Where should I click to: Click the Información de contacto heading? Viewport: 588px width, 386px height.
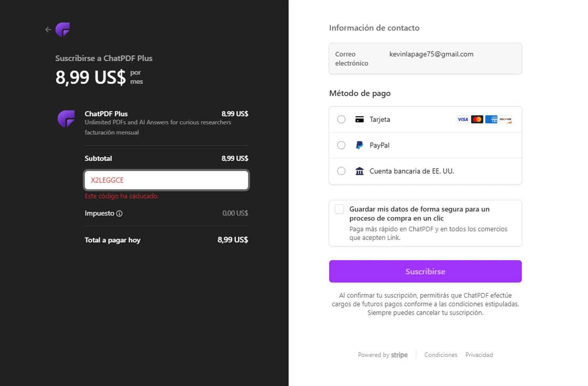tap(374, 28)
